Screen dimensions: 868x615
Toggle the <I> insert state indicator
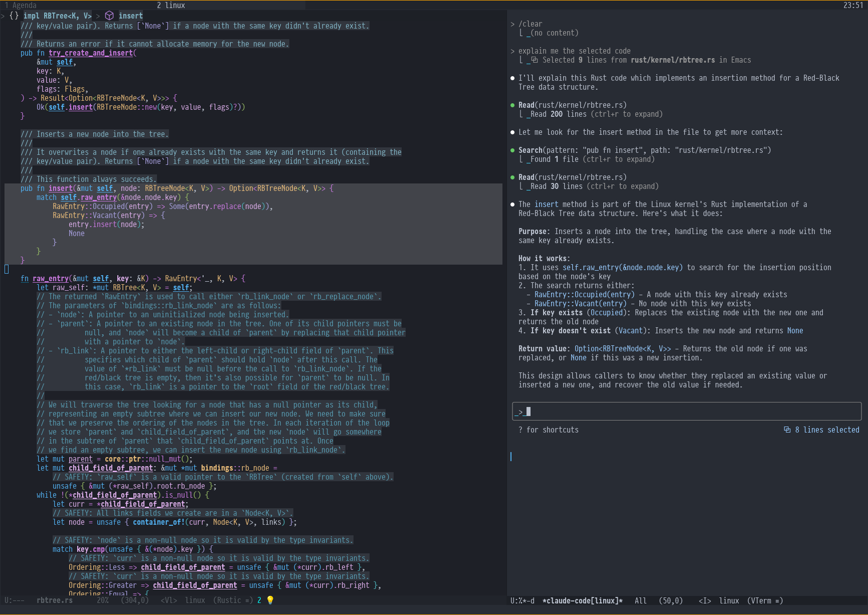click(x=705, y=600)
